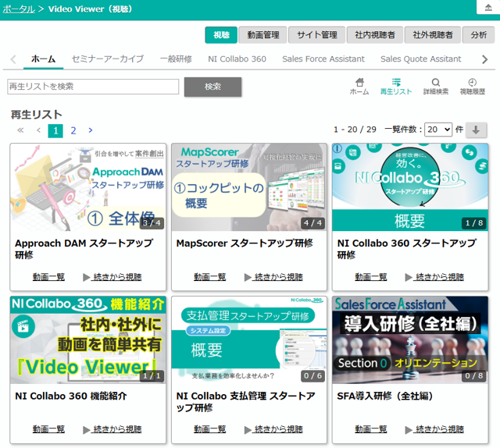
Task: Click title Approach DAM スタートアップ研修
Action: pos(84,249)
